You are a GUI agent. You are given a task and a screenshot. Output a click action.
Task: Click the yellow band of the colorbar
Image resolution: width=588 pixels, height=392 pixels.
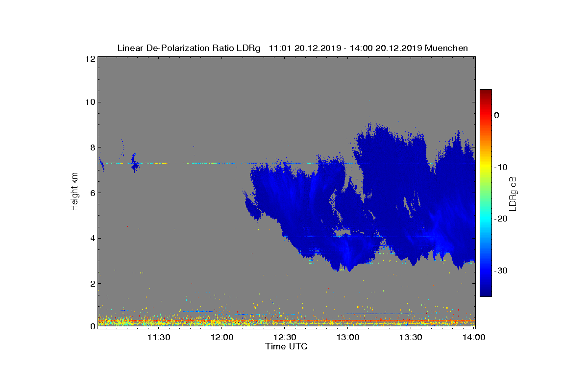point(486,167)
